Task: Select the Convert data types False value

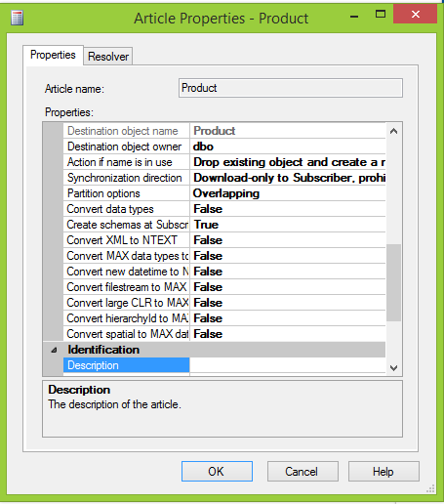Action: 288,209
